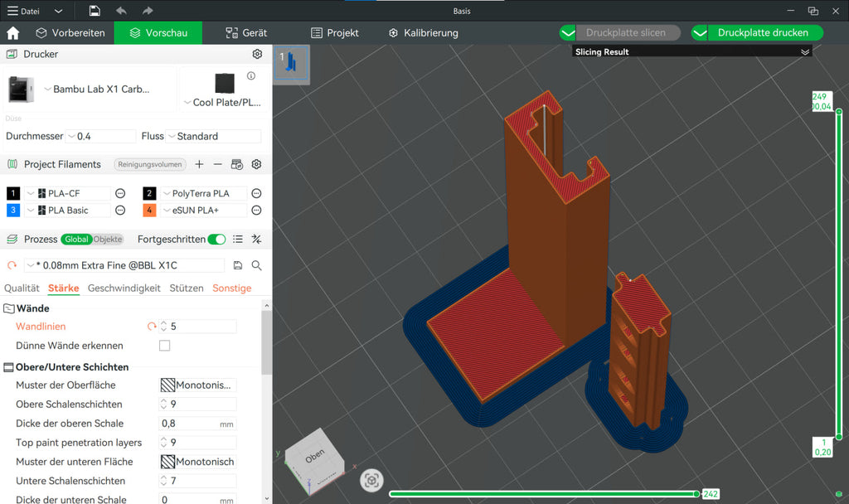Click the Obere Schalenschichten stepper arrows

pos(163,405)
